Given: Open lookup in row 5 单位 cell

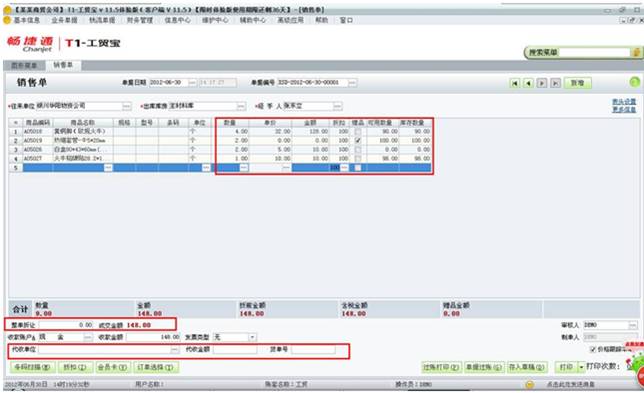Looking at the screenshot, I should (206, 168).
